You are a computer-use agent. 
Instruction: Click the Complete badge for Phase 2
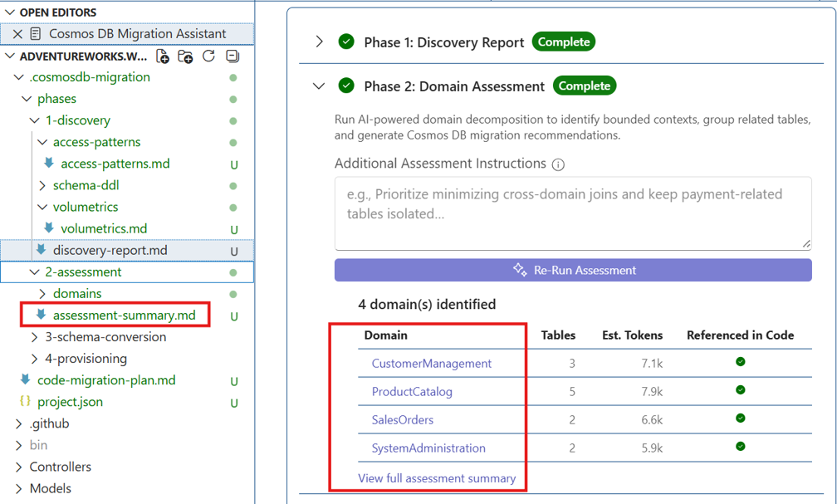pyautogui.click(x=585, y=86)
